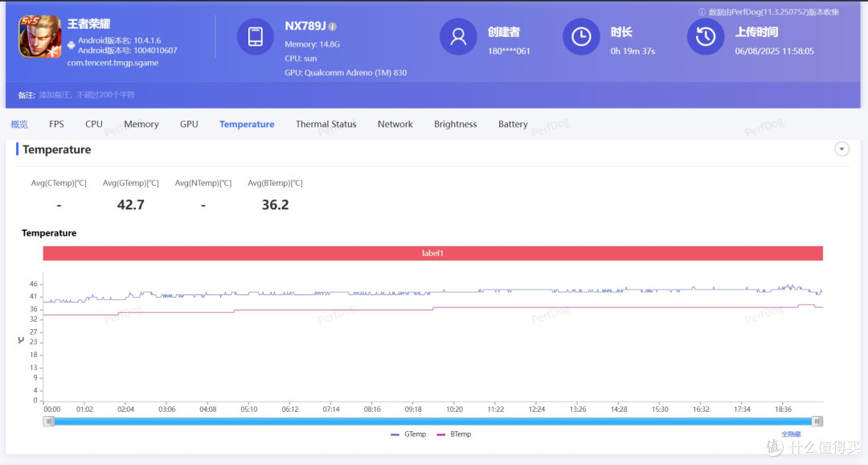Click the device name NX789J
The image size is (868, 465).
pos(305,26)
